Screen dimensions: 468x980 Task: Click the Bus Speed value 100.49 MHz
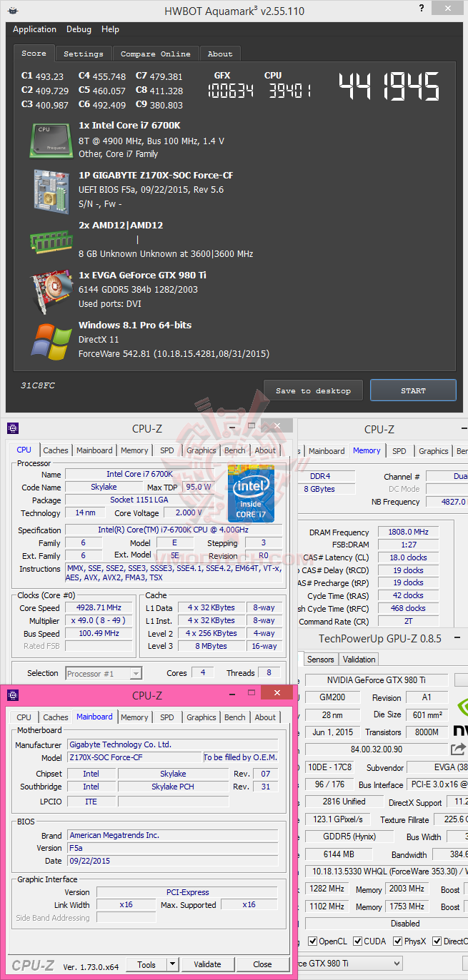(100, 634)
